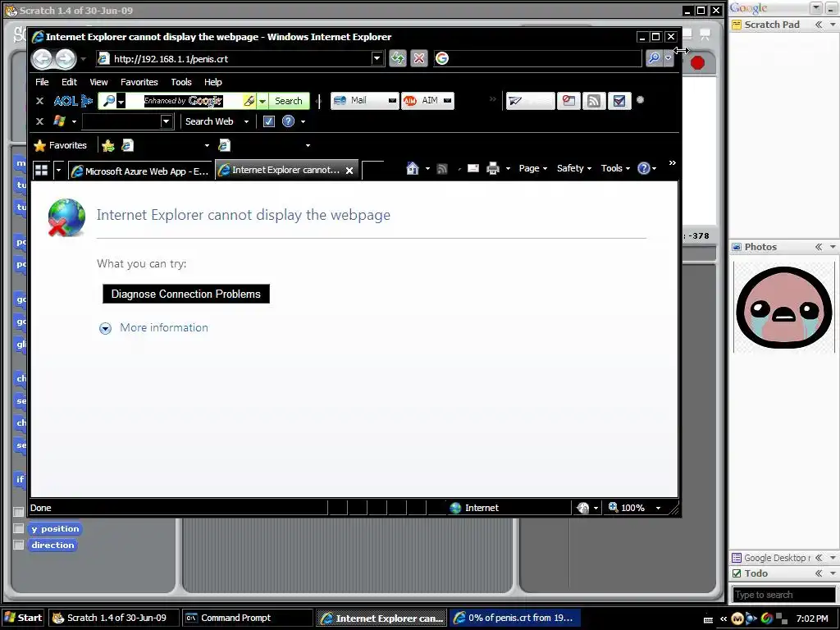Open the Help menu

pos(212,82)
